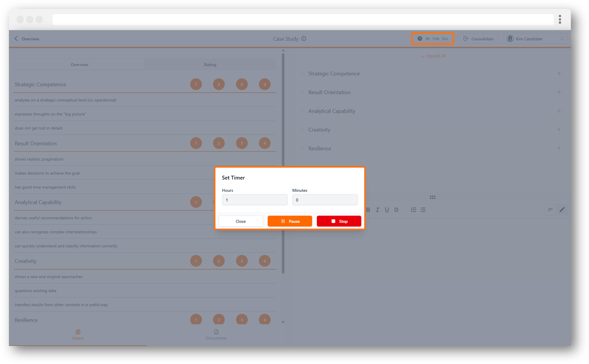Apply strikethrough formatting in the editor
The image size is (589, 364).
396,210
